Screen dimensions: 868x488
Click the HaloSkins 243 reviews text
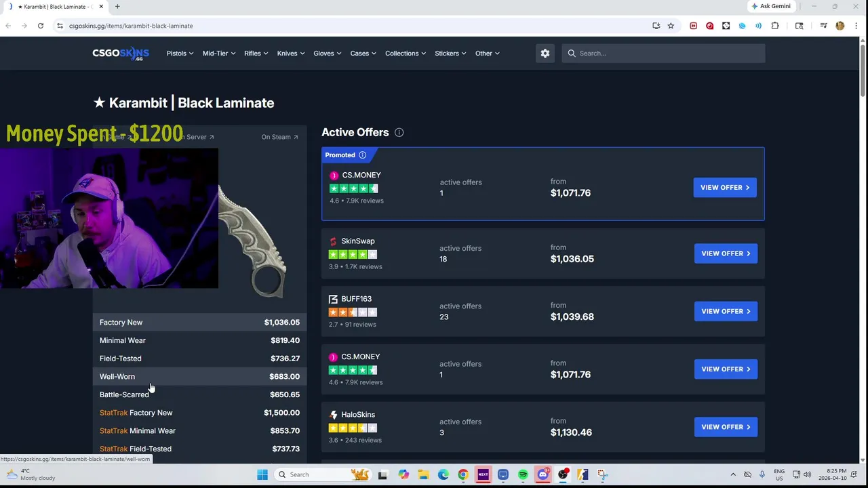click(x=355, y=441)
